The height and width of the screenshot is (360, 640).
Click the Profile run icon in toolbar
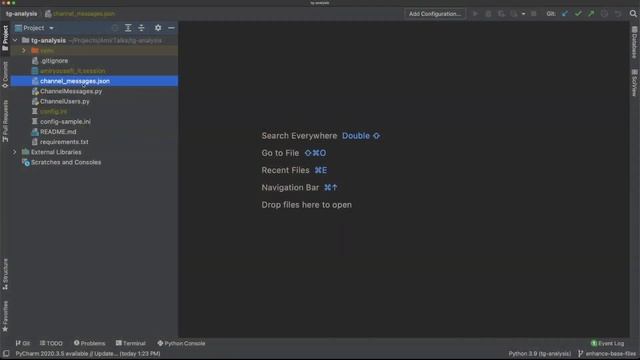coord(514,13)
